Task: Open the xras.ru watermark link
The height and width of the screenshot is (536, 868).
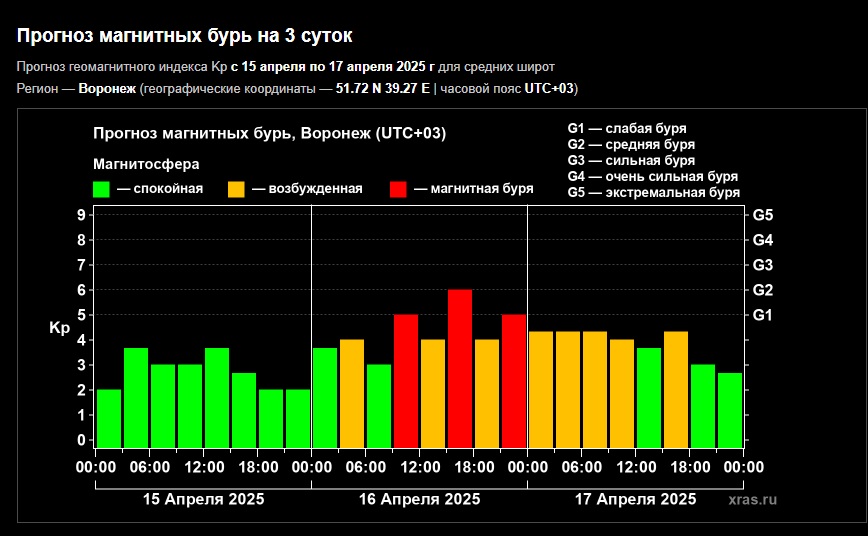Action: [x=753, y=499]
